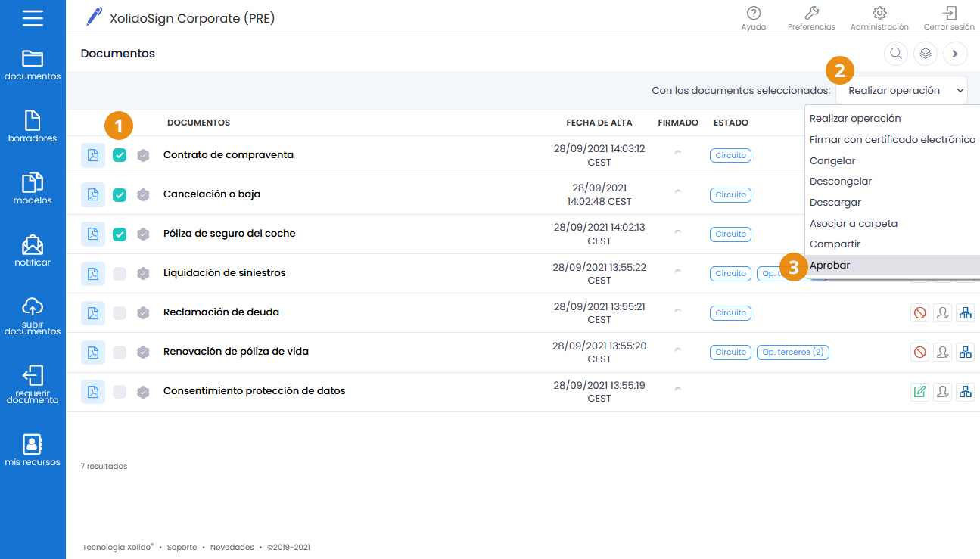Open the modelos templates section

click(x=33, y=188)
